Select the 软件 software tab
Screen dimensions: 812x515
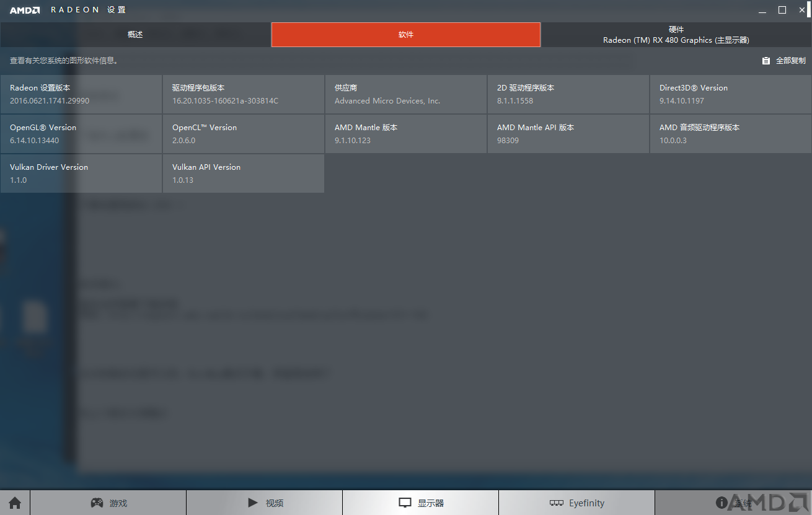(x=406, y=35)
